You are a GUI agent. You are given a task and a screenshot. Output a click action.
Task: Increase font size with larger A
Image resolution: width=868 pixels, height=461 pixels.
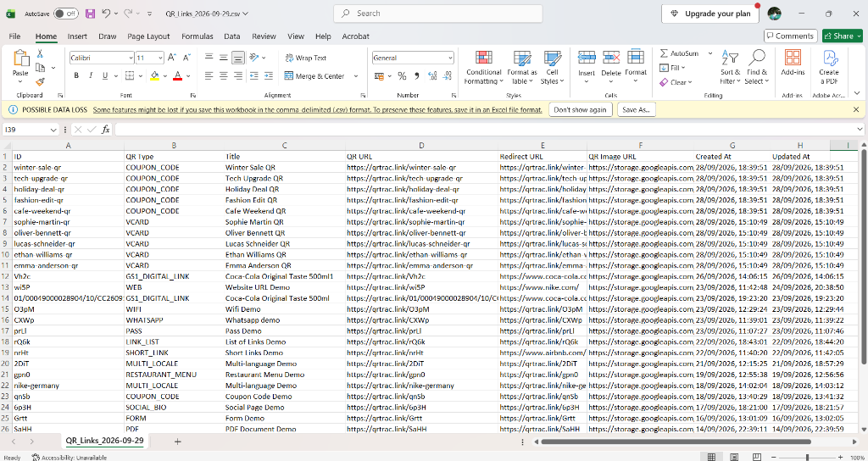[171, 58]
